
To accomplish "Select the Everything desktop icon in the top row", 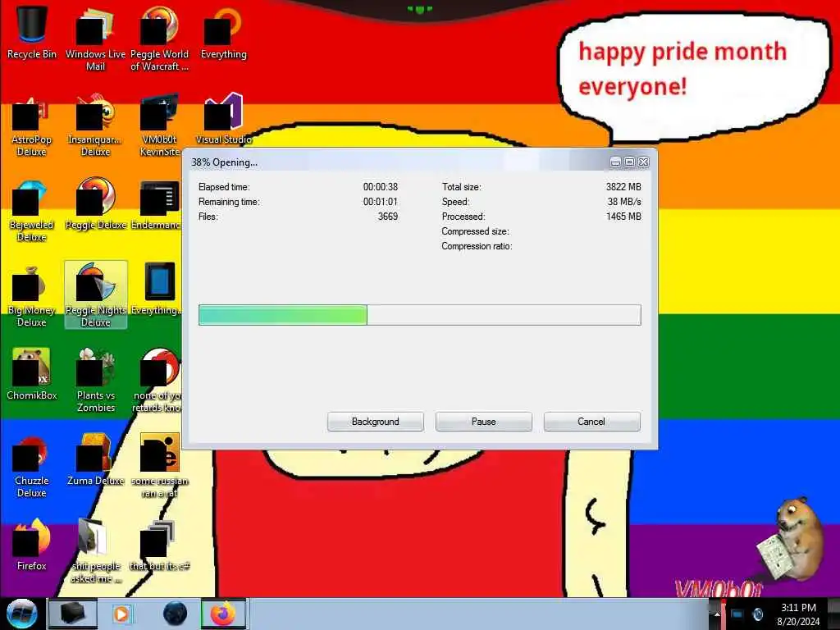I will [x=223, y=32].
